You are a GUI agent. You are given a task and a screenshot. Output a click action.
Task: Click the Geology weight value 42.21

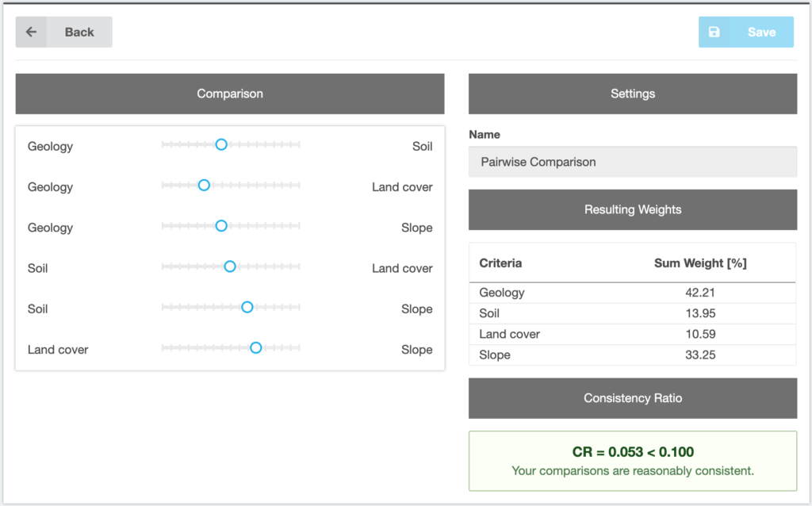[700, 293]
